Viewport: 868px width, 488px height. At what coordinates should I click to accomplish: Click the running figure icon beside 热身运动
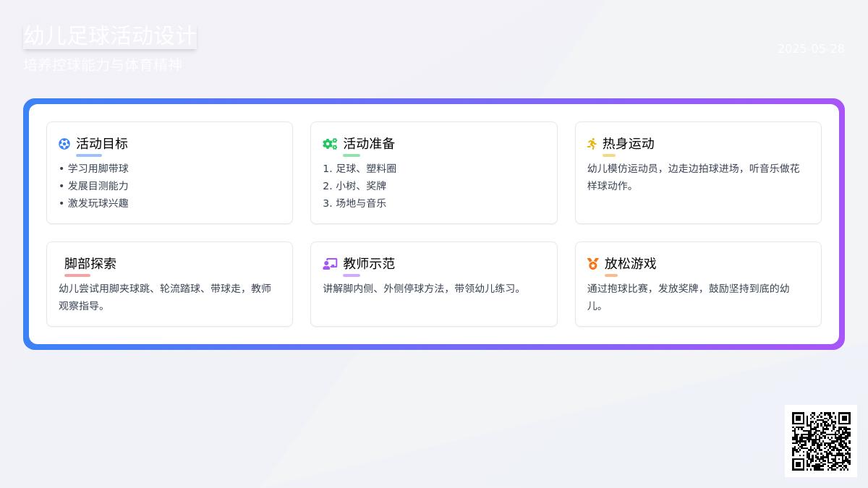pyautogui.click(x=592, y=144)
